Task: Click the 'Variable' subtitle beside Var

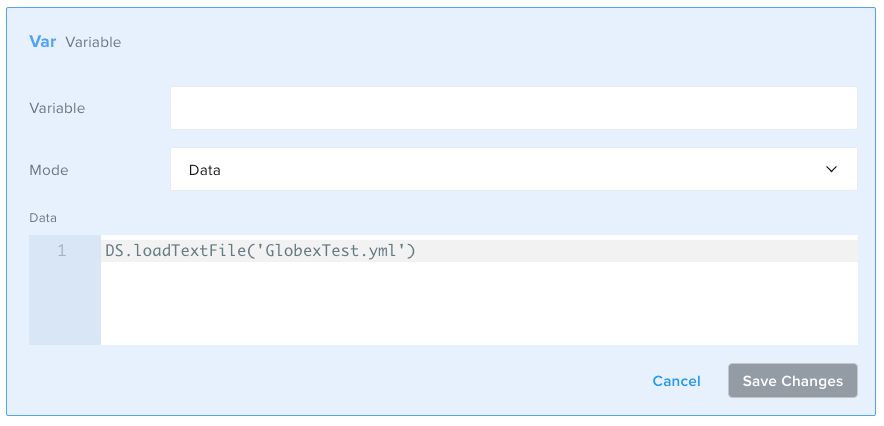Action: pyautogui.click(x=93, y=42)
